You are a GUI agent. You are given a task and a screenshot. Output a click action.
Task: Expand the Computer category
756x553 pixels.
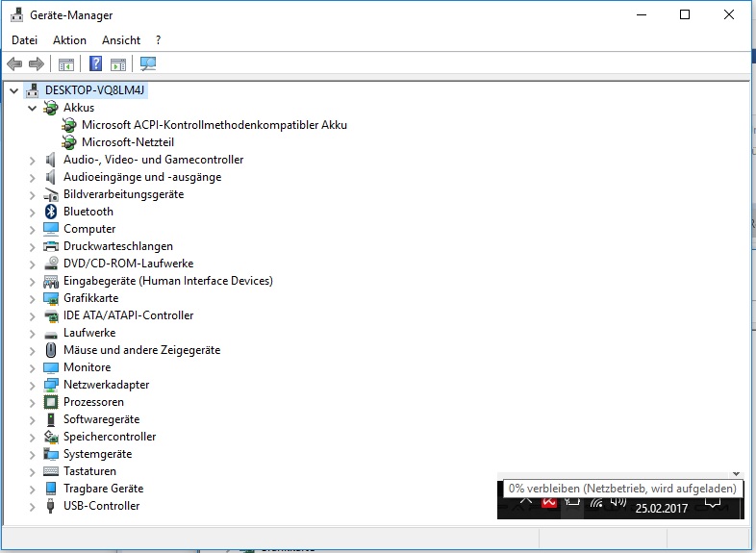(x=33, y=230)
